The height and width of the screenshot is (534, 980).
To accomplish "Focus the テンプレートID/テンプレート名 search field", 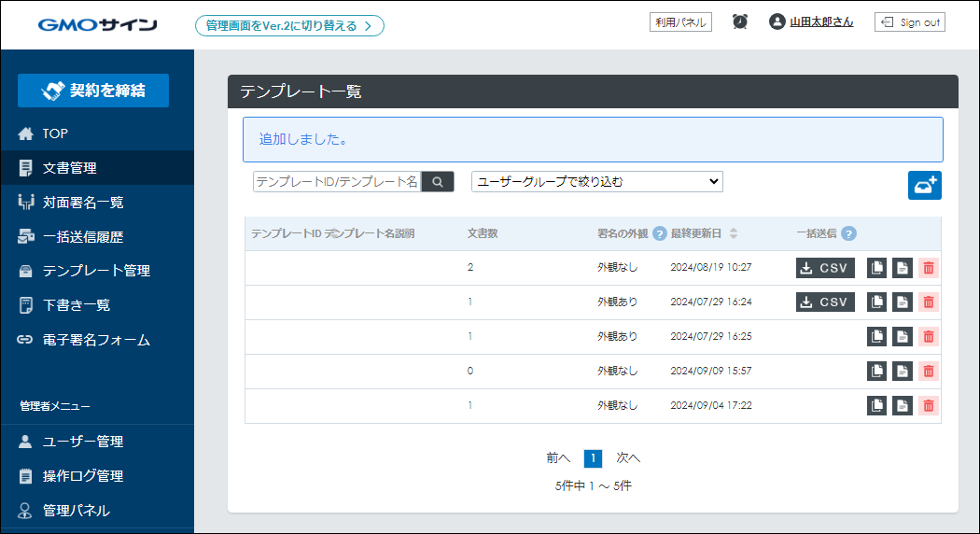I will (x=338, y=182).
